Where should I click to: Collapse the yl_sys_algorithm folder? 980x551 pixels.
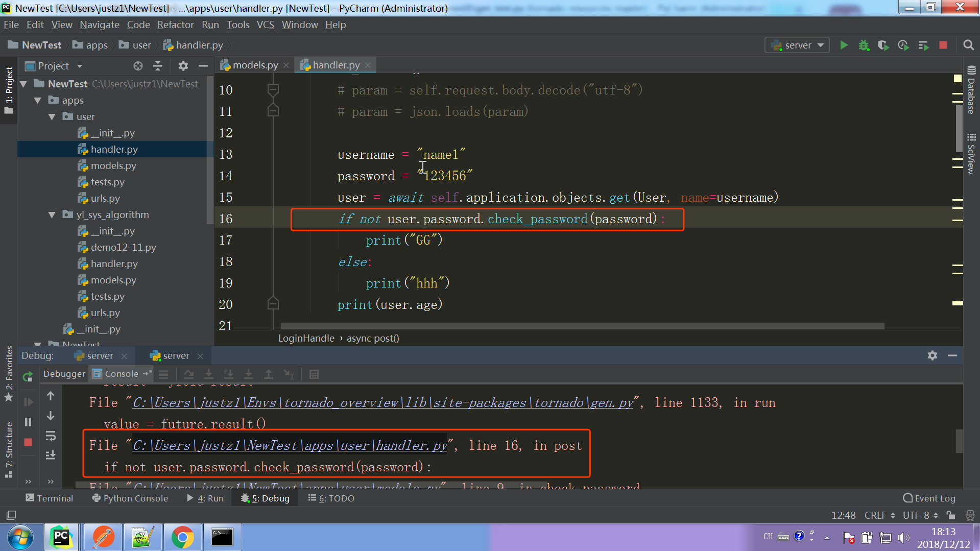coord(52,214)
